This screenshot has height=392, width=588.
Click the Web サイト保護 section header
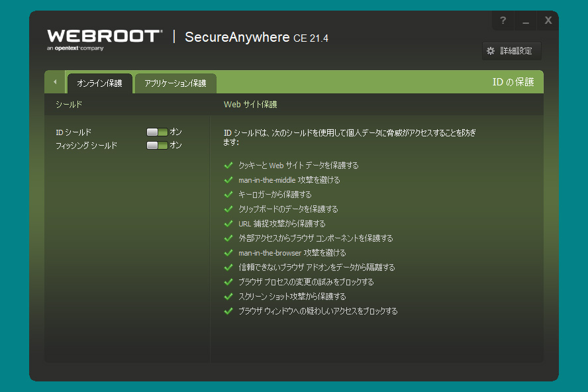coord(250,105)
